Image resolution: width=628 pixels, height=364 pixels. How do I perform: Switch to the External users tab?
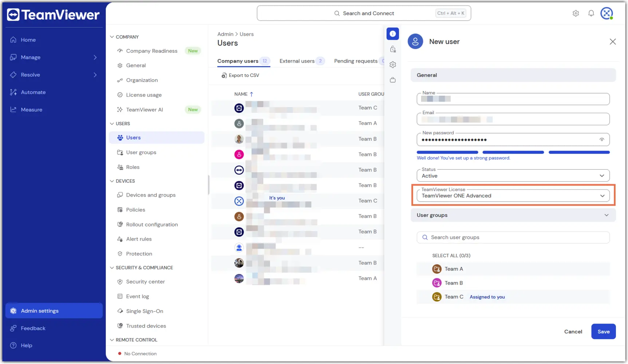[x=301, y=61]
